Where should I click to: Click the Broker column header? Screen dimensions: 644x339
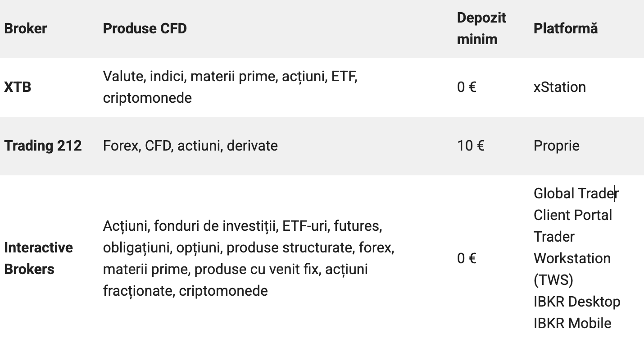25,29
